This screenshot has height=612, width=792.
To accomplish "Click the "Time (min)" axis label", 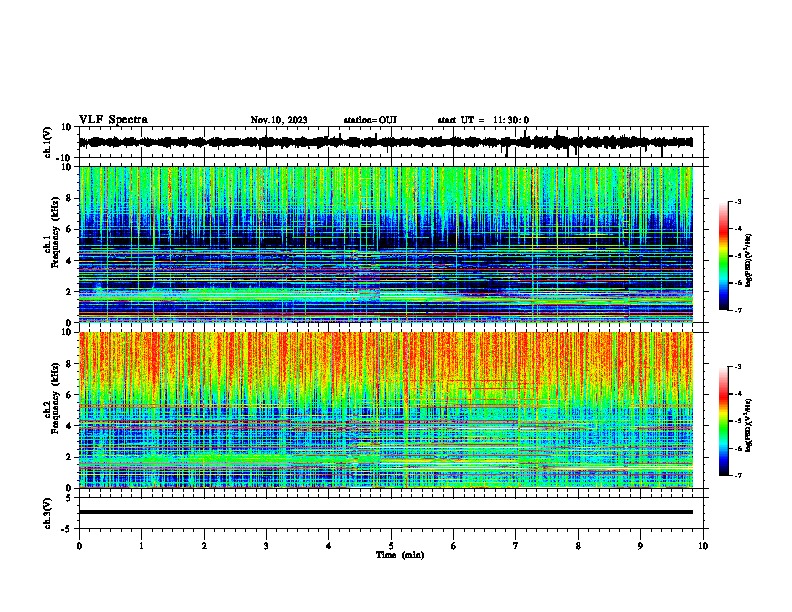I will [x=400, y=555].
